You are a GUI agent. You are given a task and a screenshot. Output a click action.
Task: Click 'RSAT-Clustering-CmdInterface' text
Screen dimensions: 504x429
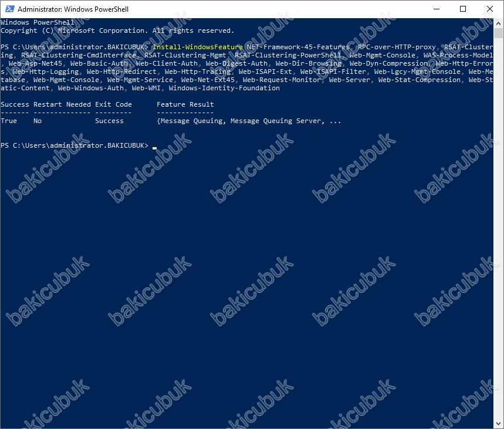pyautogui.click(x=79, y=55)
